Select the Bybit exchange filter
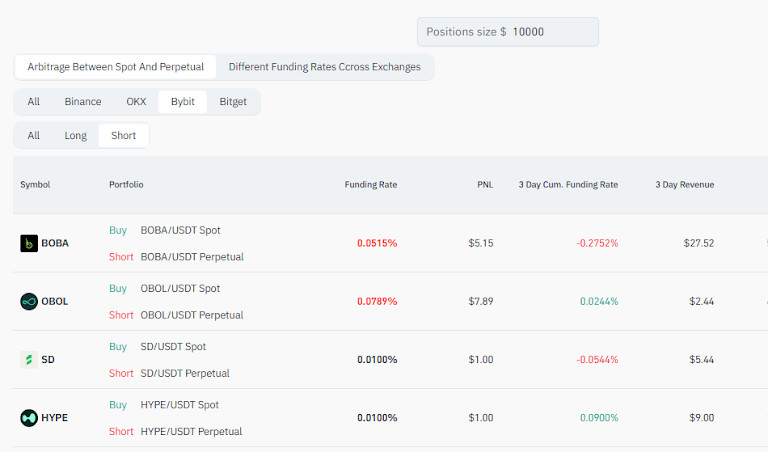Screen dimensions: 768x452 tap(183, 102)
